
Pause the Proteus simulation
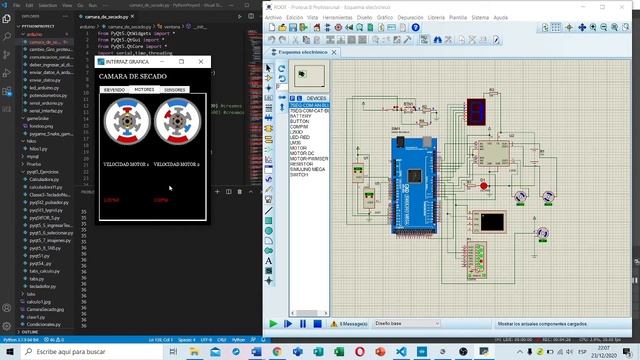(x=303, y=324)
